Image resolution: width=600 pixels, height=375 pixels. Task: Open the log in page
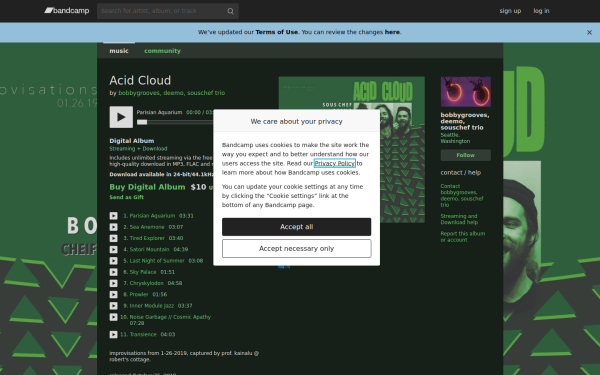point(541,11)
